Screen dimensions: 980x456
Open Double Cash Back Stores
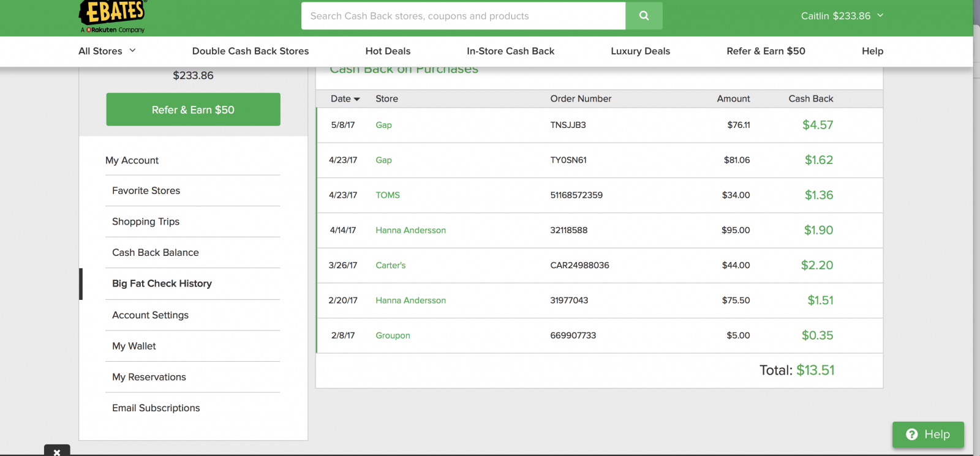tap(251, 51)
